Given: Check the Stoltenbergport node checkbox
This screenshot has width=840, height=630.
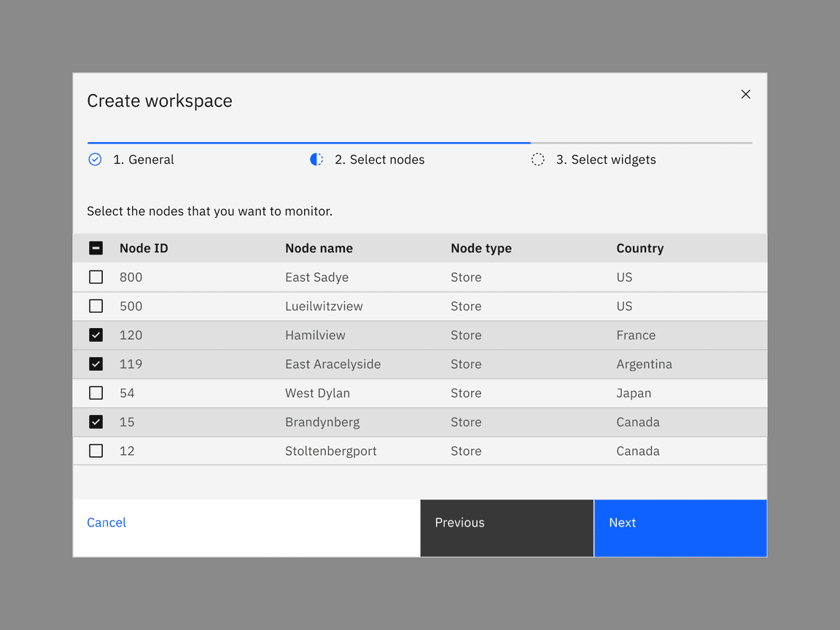Looking at the screenshot, I should 96,451.
